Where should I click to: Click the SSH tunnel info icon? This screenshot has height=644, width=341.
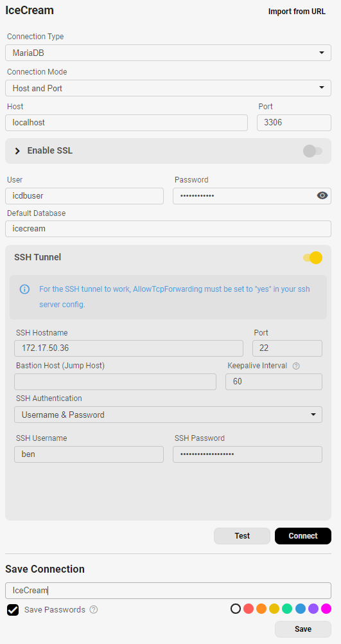click(24, 289)
